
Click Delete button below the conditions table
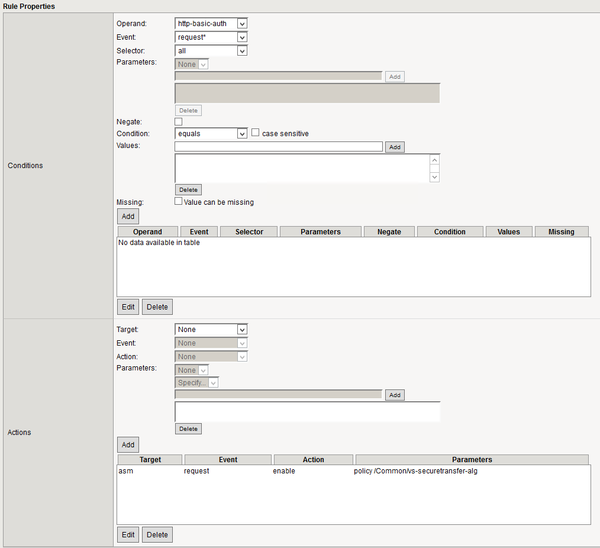(157, 307)
